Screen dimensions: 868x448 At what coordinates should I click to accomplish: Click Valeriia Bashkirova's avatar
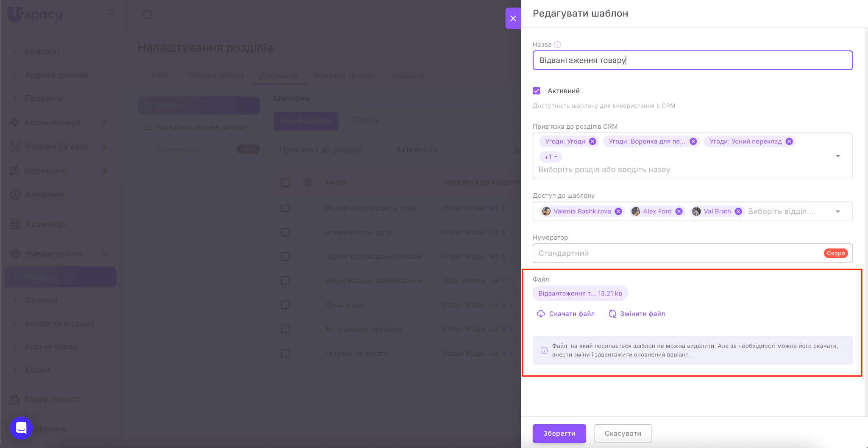546,211
